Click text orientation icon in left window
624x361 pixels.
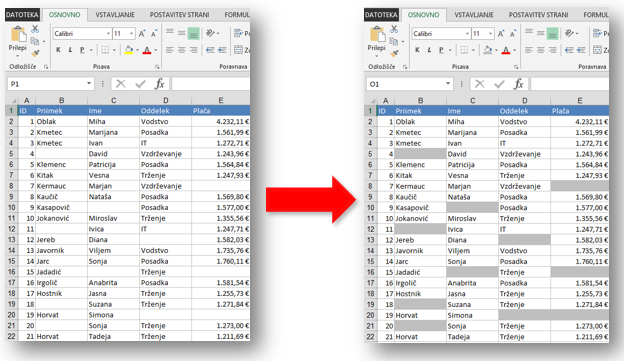tap(211, 33)
